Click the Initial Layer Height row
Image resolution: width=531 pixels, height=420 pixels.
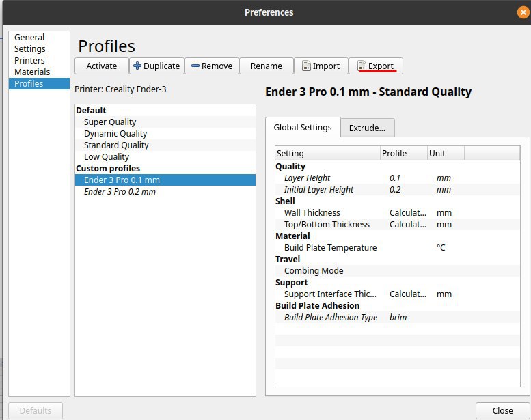click(x=398, y=190)
